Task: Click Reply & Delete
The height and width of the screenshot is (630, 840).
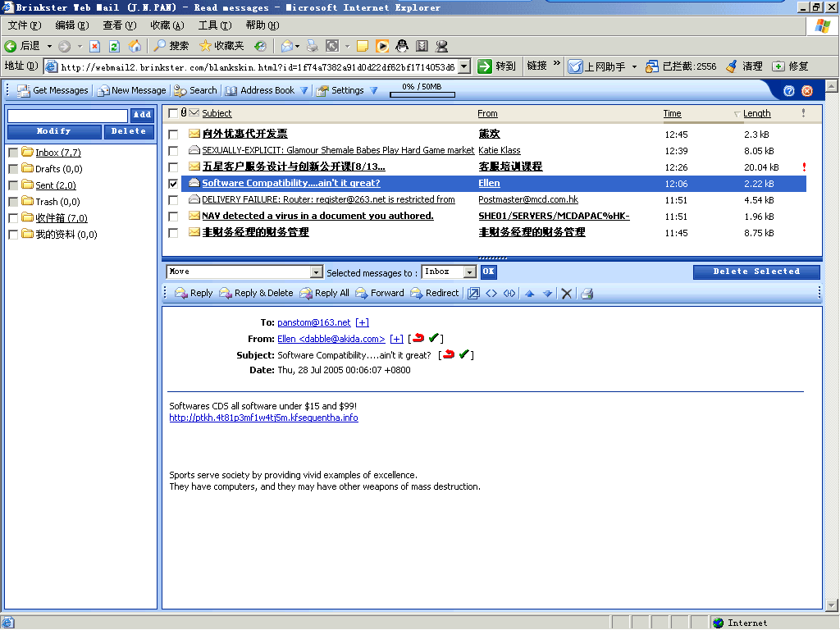Action: (x=257, y=293)
